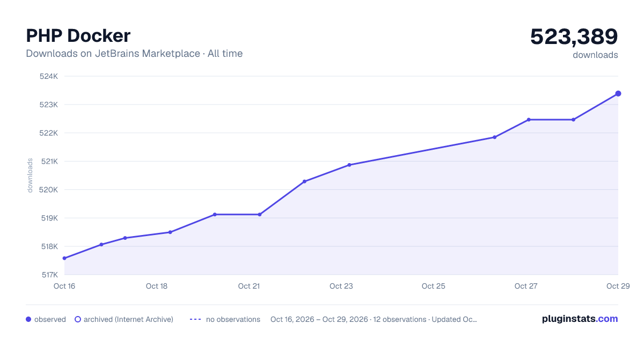The height and width of the screenshot is (338, 644).
Task: Click the 520K y-axis label
Action: 49,190
